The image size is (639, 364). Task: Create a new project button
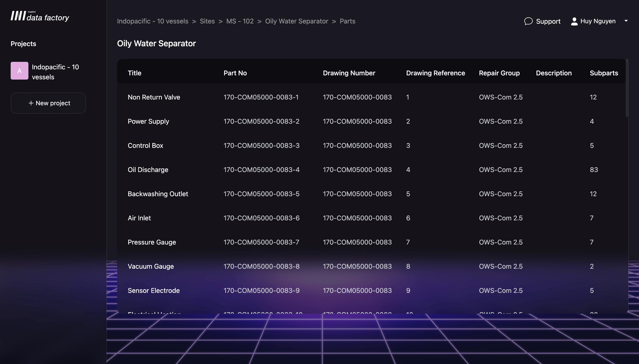point(48,103)
